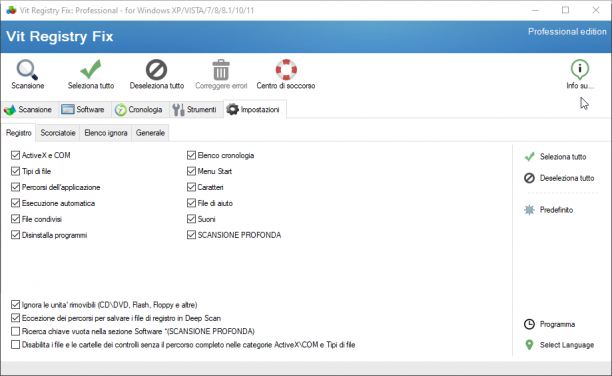The height and width of the screenshot is (376, 612).
Task: Open the Cronologia tab
Action: (140, 110)
